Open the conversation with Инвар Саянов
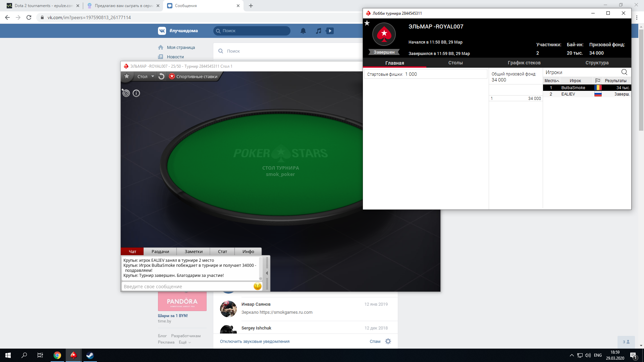 click(x=305, y=309)
